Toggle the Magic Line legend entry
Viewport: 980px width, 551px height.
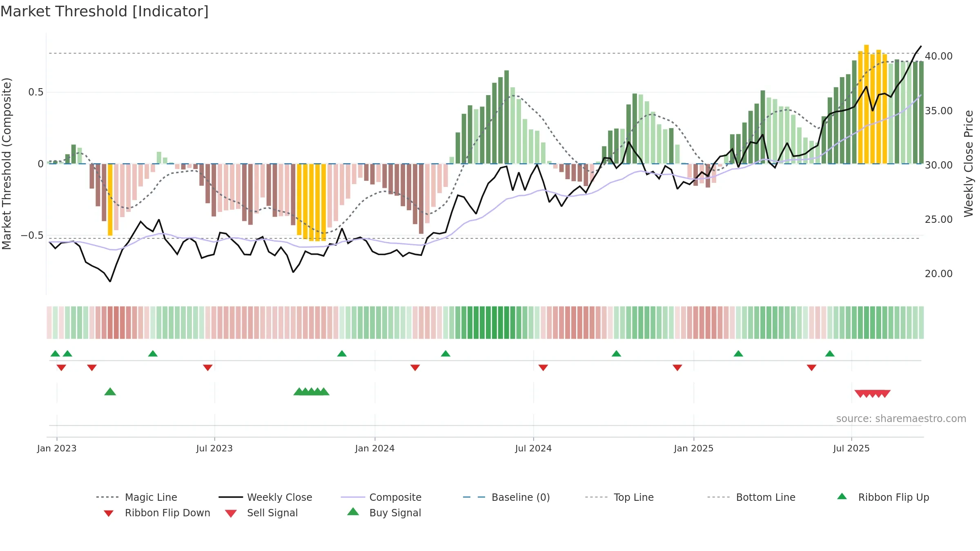tap(136, 497)
